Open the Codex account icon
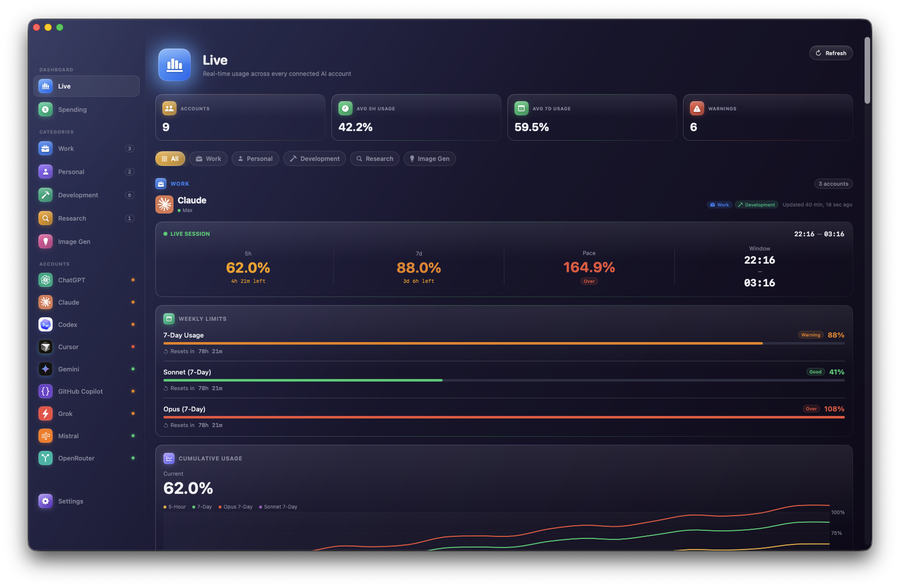Image resolution: width=900 pixels, height=588 pixels. 46,324
